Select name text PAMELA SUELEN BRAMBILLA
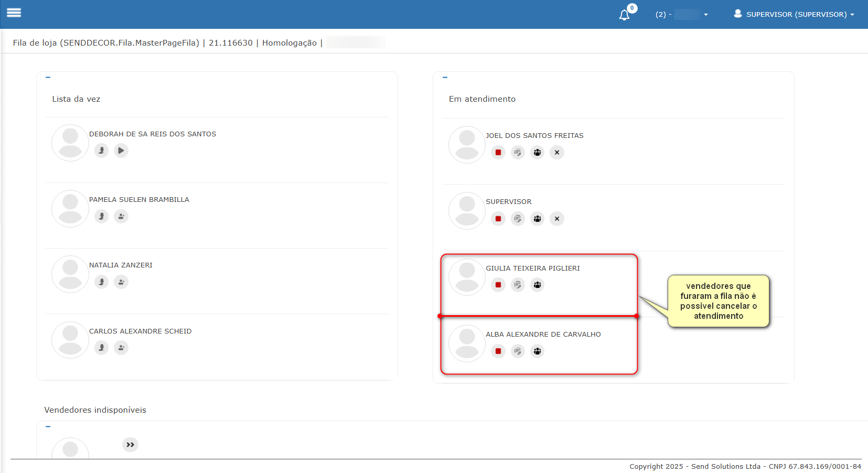This screenshot has width=868, height=473. [139, 200]
